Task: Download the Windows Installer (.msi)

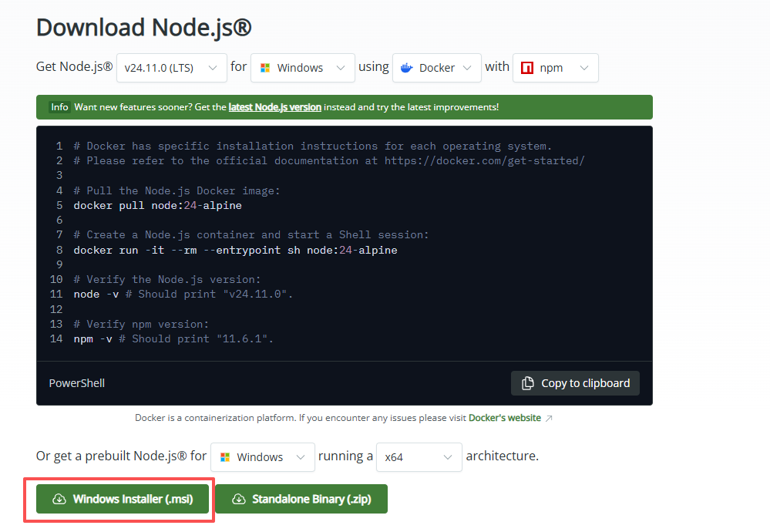Action: pyautogui.click(x=123, y=499)
